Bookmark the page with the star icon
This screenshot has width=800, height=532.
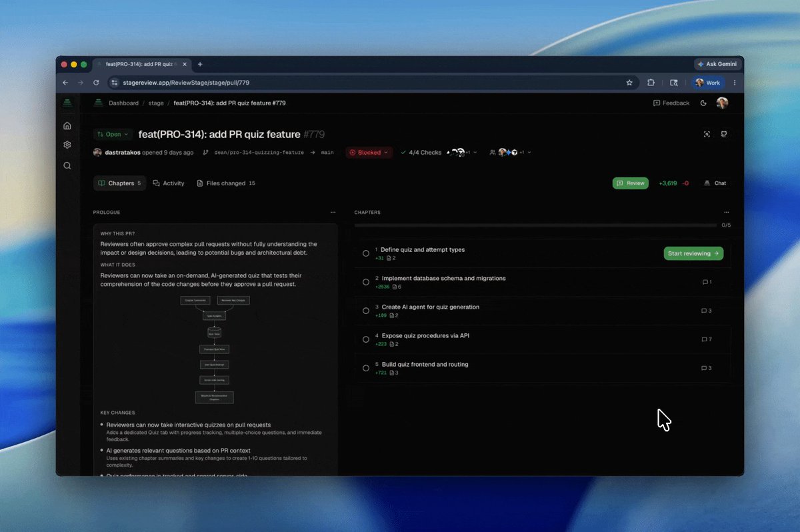[629, 83]
